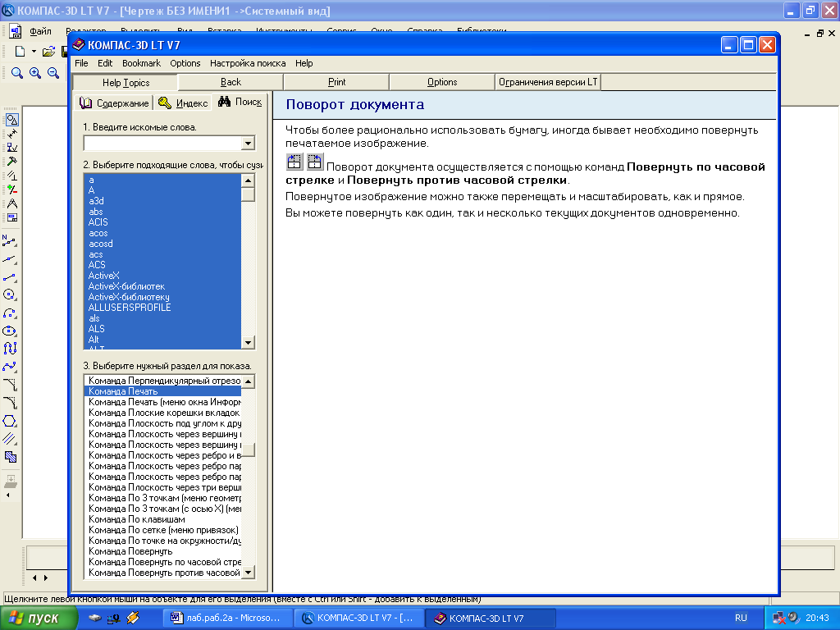Switch to the Поиск tab
840x630 pixels.
[240, 102]
